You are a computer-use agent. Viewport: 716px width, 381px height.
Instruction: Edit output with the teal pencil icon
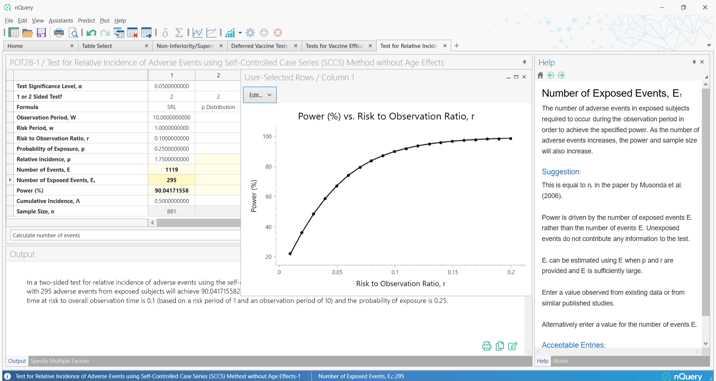(x=513, y=346)
